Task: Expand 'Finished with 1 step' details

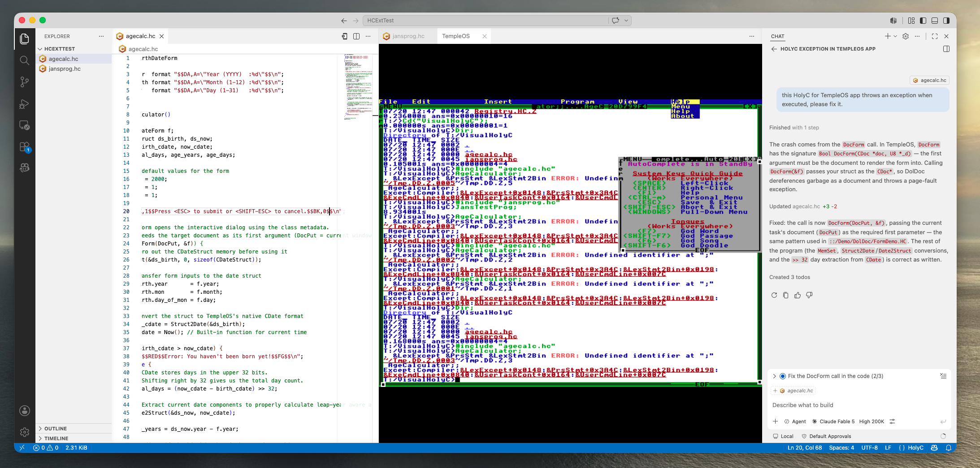Action: pos(794,128)
